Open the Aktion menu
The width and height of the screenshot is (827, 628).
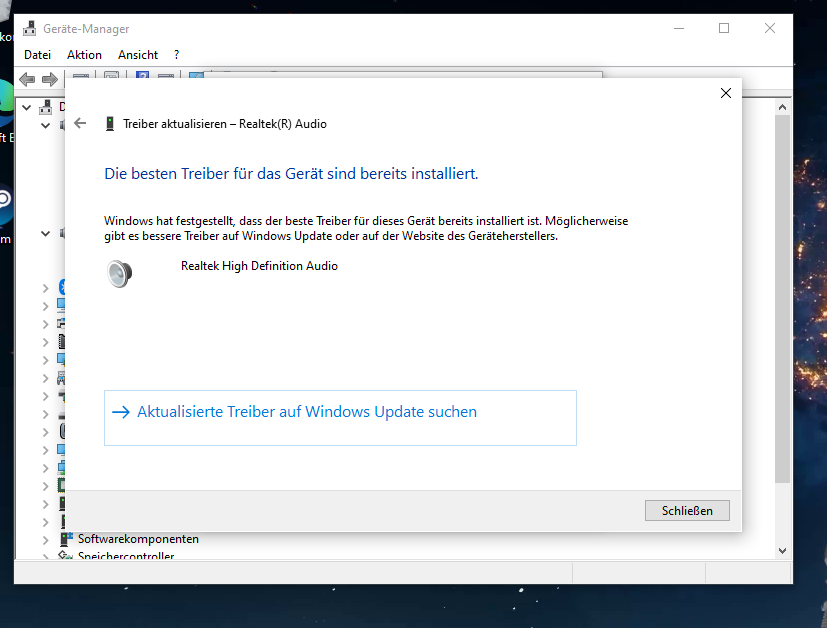[x=84, y=55]
